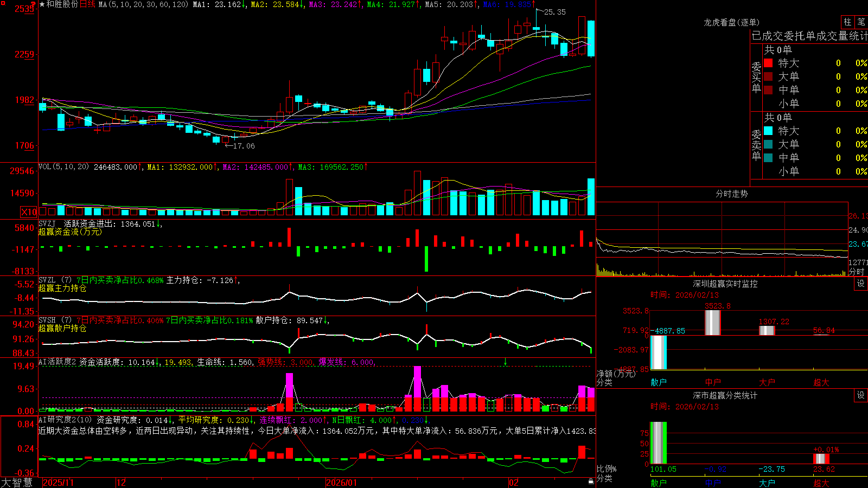This screenshot has height=488, width=868.
Task: Select the 柱 view button in 龙虎看盘
Action: click(x=847, y=22)
